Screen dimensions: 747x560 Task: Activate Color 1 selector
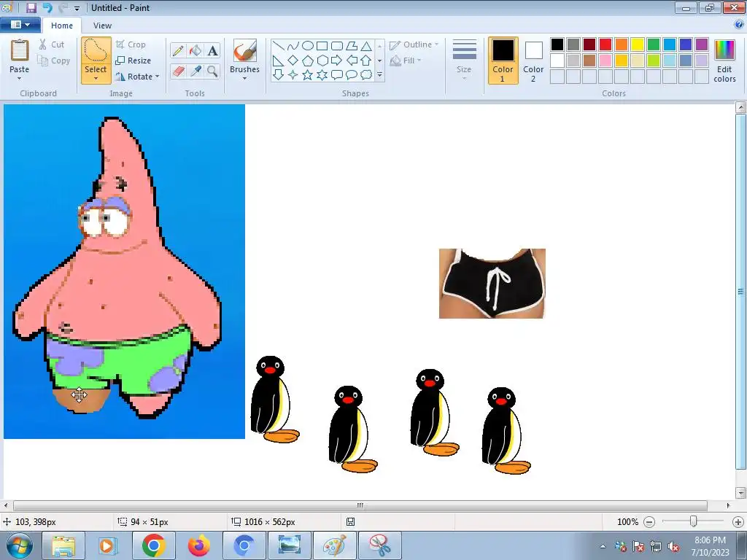point(503,61)
